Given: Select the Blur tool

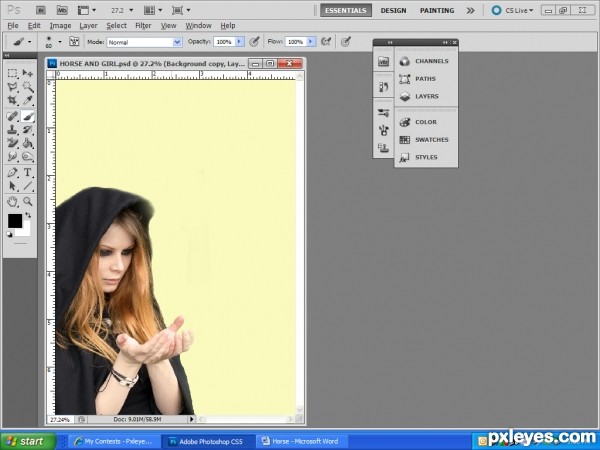Looking at the screenshot, I should click(13, 157).
